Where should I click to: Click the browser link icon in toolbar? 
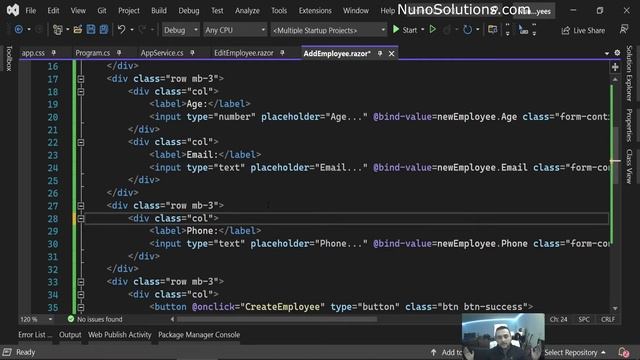(493, 29)
